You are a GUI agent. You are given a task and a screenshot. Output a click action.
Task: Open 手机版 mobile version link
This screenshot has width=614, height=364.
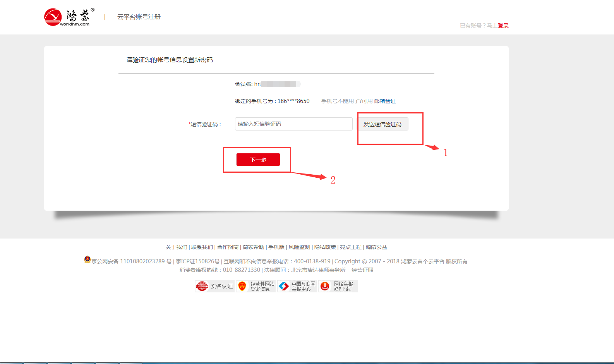(x=276, y=247)
